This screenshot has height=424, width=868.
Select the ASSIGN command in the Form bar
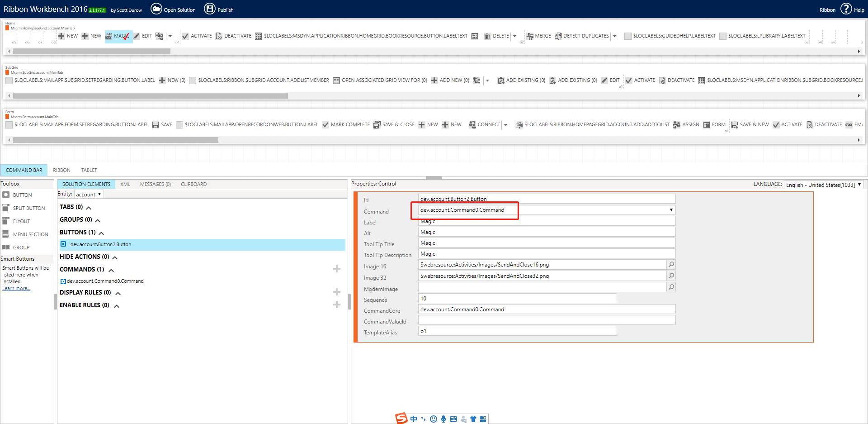click(686, 125)
